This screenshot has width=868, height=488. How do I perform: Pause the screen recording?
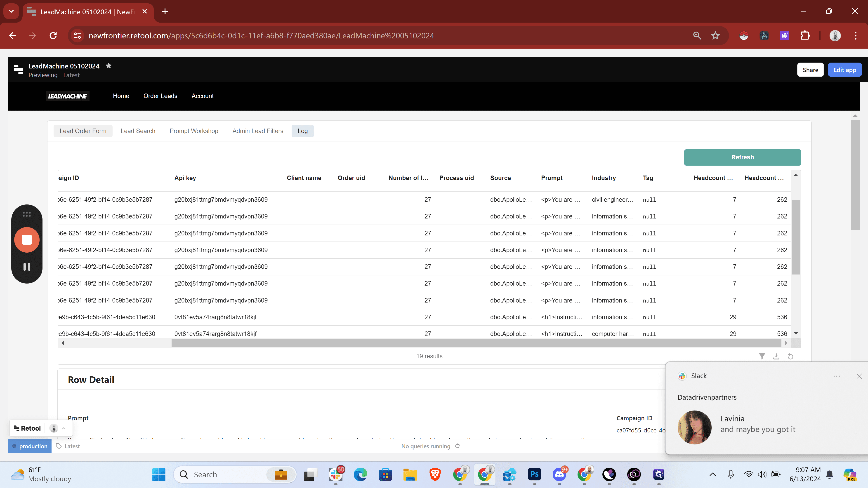click(27, 267)
